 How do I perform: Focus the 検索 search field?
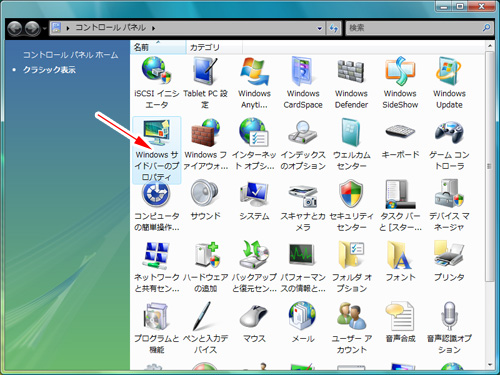[x=414, y=28]
